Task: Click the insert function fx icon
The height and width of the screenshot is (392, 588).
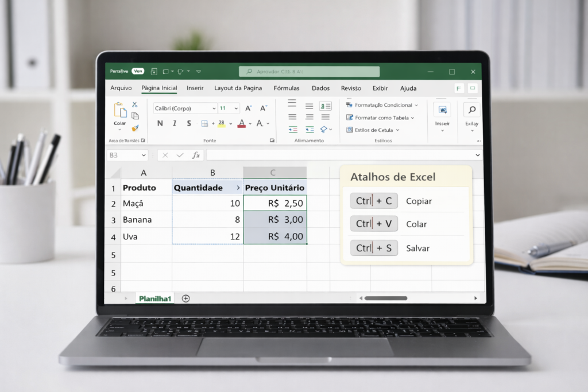Action: coord(196,155)
